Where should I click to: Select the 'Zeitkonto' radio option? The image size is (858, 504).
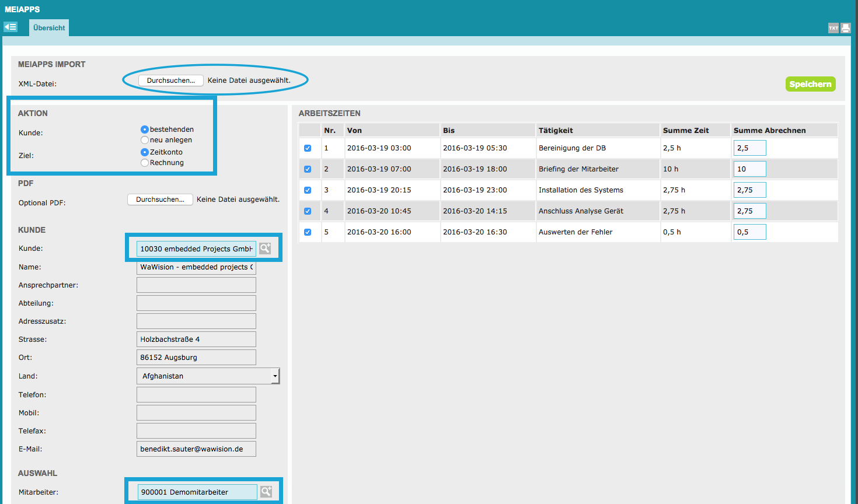pyautogui.click(x=145, y=152)
